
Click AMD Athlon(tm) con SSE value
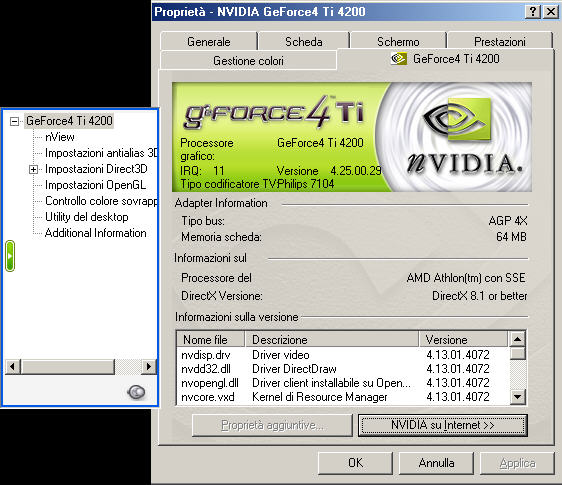(466, 278)
